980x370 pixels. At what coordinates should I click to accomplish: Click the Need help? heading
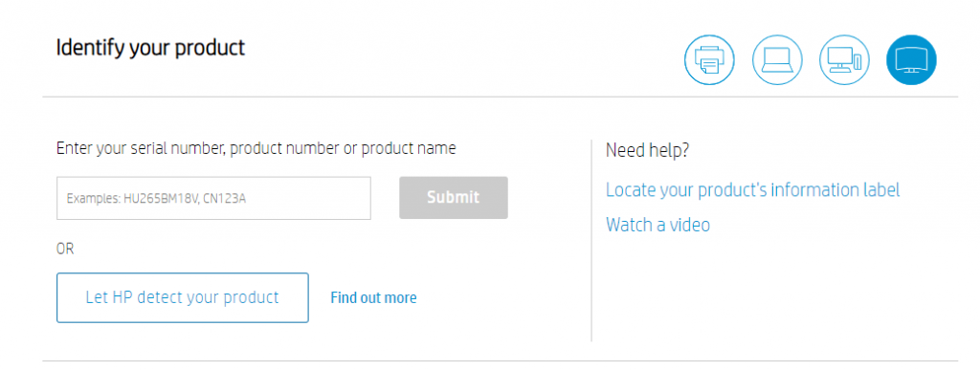pos(647,150)
